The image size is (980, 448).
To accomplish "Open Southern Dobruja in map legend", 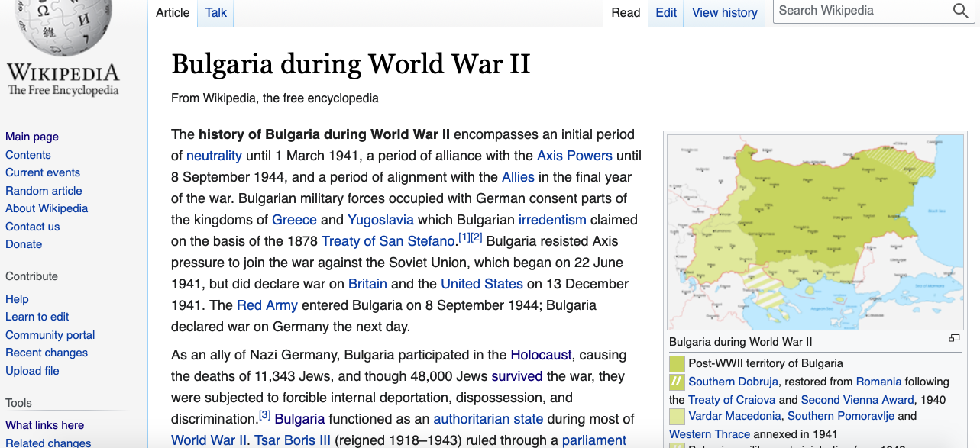I will (733, 382).
